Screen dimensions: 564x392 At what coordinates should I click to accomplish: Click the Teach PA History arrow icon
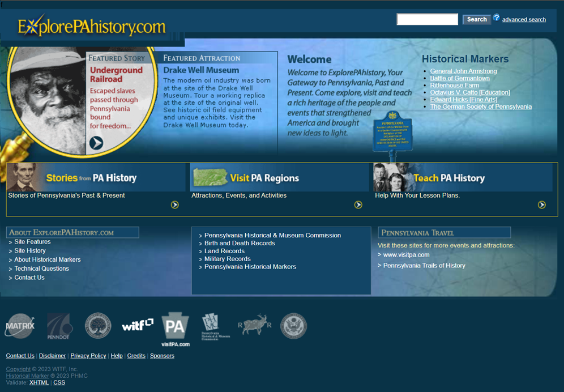click(542, 205)
